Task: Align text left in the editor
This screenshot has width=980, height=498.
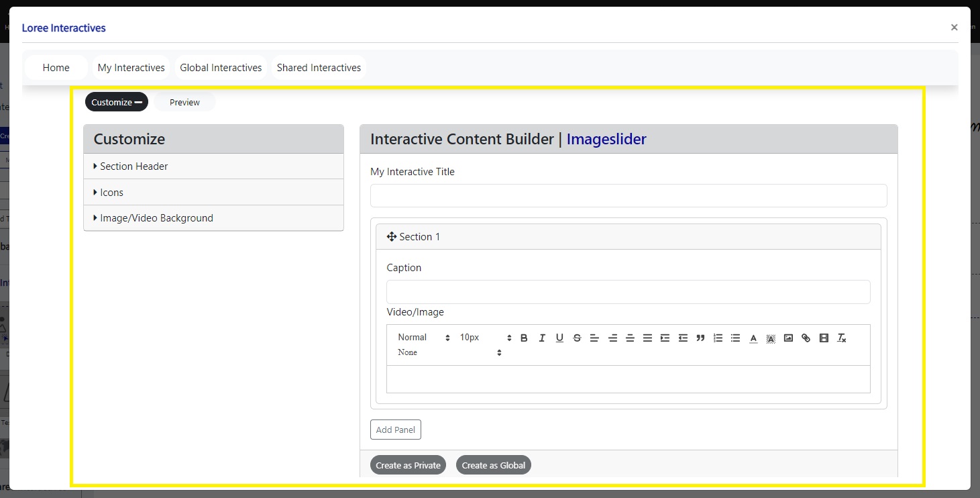Action: click(594, 338)
